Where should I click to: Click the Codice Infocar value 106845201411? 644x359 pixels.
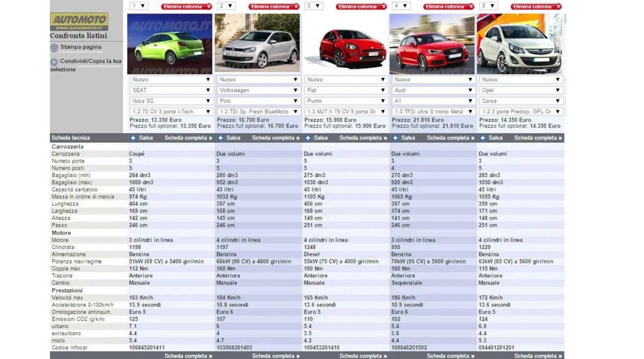tap(147, 348)
